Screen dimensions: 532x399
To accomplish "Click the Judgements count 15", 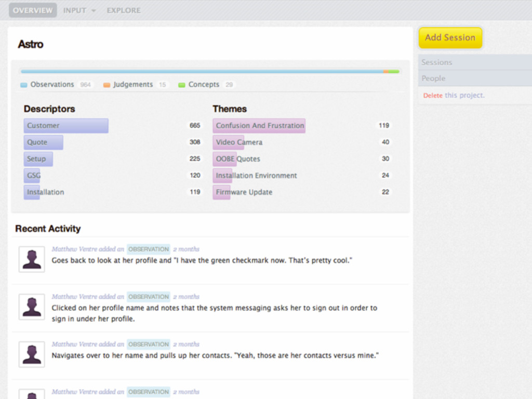I will [163, 85].
